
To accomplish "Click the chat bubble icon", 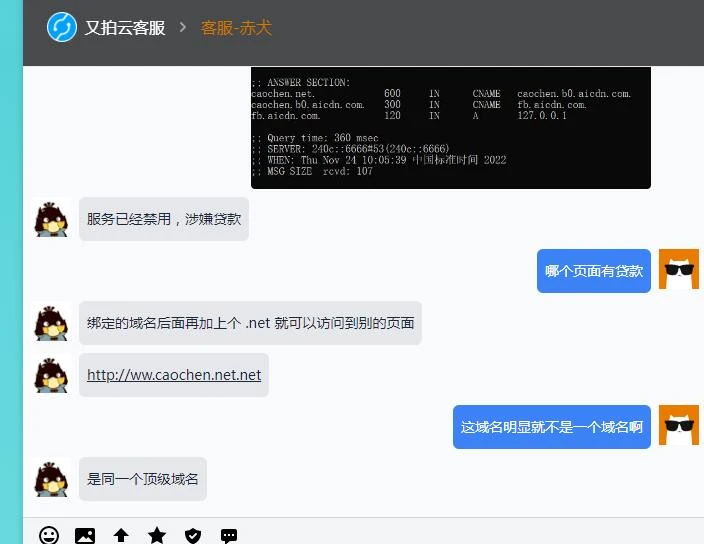I will 229,536.
